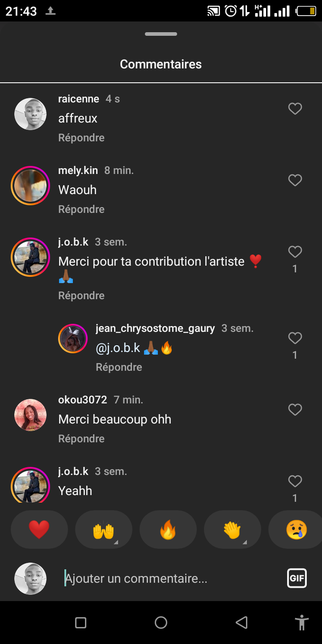
Task: Expand skin tones for raised hands emoji
Action: (x=115, y=542)
